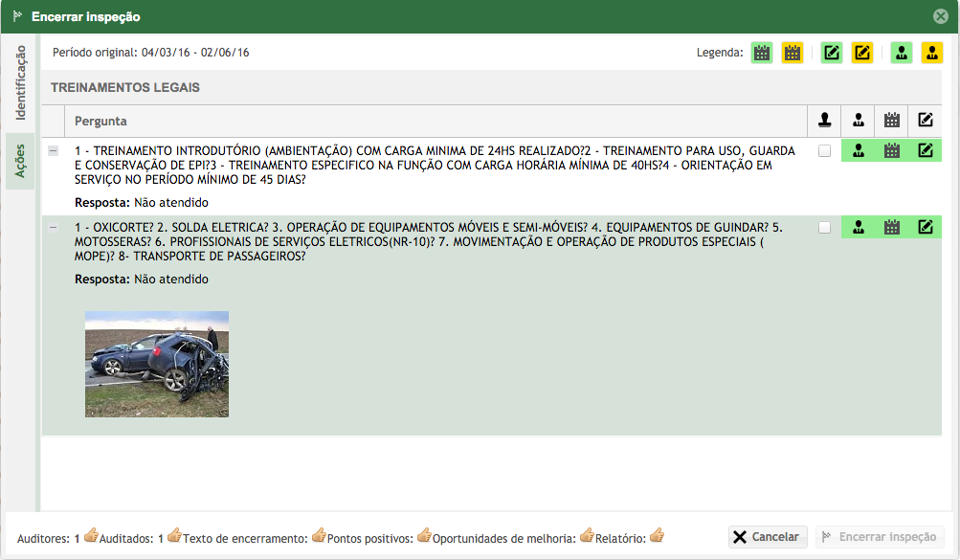Close the Encerrar inspeção dialog

941,16
